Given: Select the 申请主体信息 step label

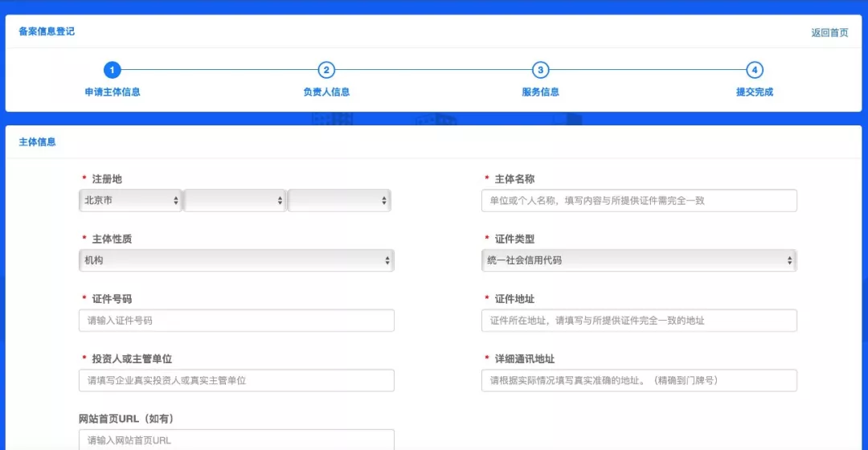Looking at the screenshot, I should (x=113, y=92).
